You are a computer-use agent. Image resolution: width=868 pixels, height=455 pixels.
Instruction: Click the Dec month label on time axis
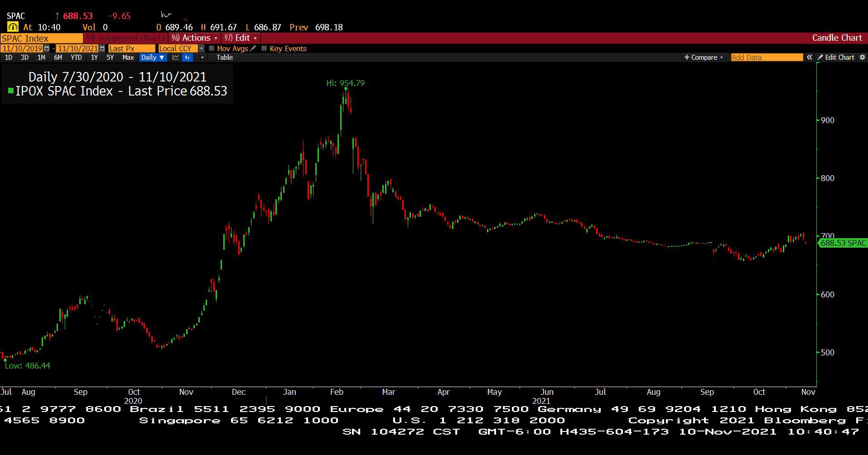(x=239, y=392)
